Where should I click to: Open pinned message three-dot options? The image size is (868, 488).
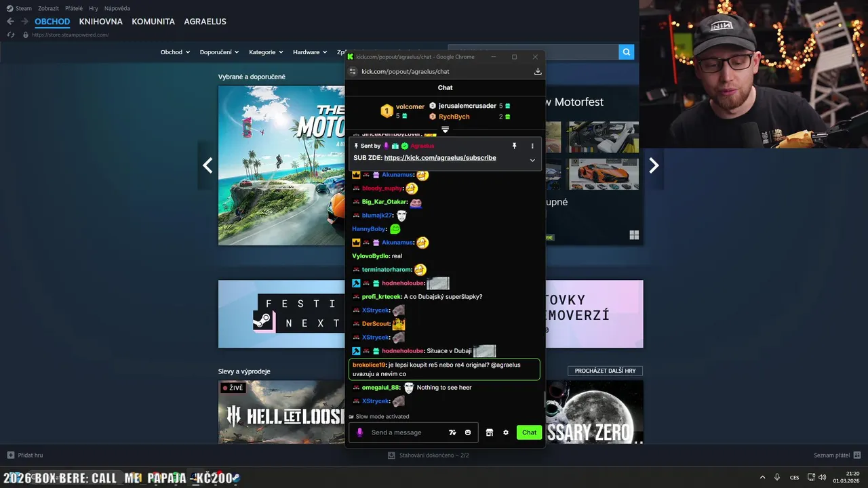(532, 146)
